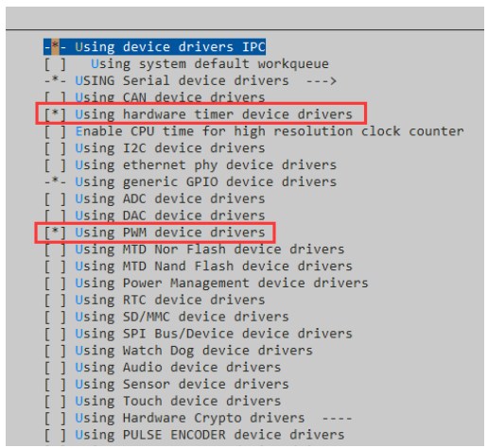Screen dimensions: 488x448
Task: Select the Using device drivers IPC entry
Action: click(154, 46)
